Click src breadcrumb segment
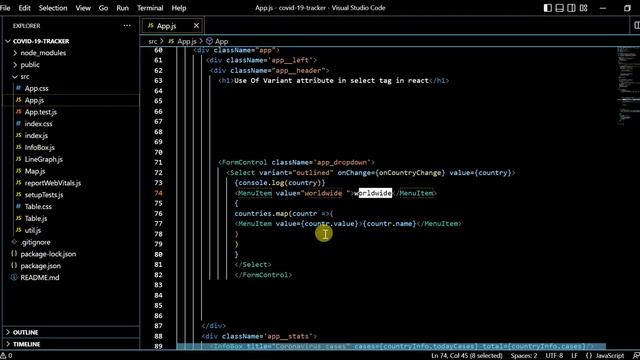The height and width of the screenshot is (360, 640). (153, 41)
